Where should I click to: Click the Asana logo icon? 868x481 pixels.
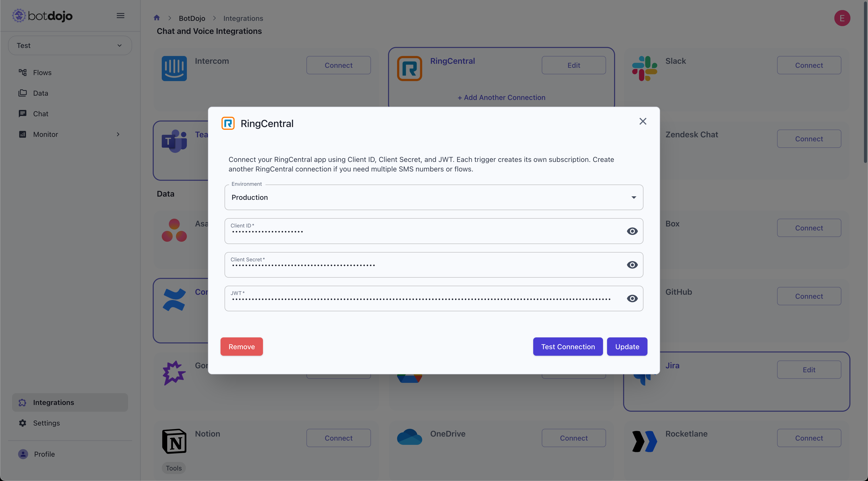pos(174,230)
